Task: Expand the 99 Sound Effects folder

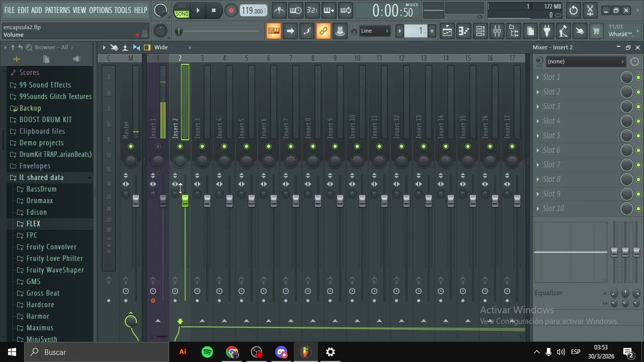Action: tap(45, 85)
